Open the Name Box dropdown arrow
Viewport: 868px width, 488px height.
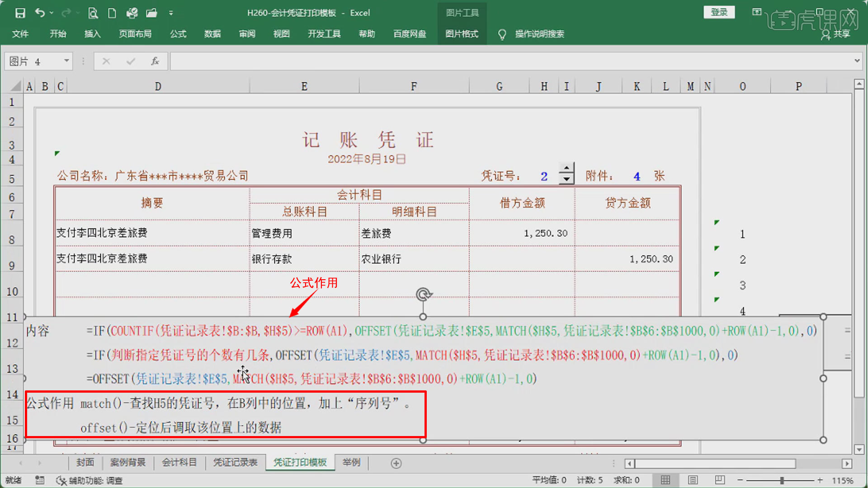coord(66,61)
